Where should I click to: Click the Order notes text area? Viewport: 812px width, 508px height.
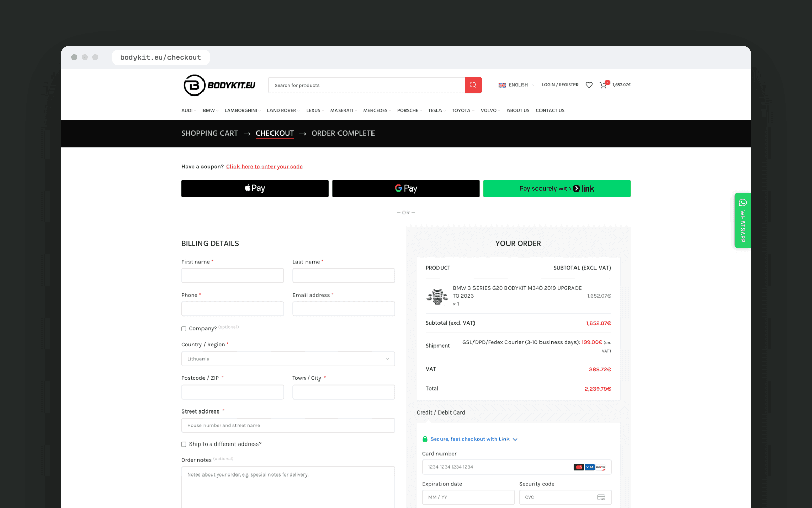pyautogui.click(x=288, y=488)
